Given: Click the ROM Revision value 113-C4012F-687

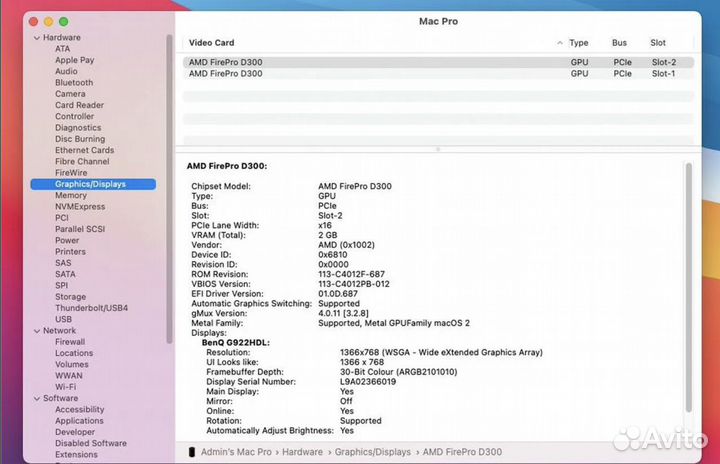Looking at the screenshot, I should coord(351,274).
